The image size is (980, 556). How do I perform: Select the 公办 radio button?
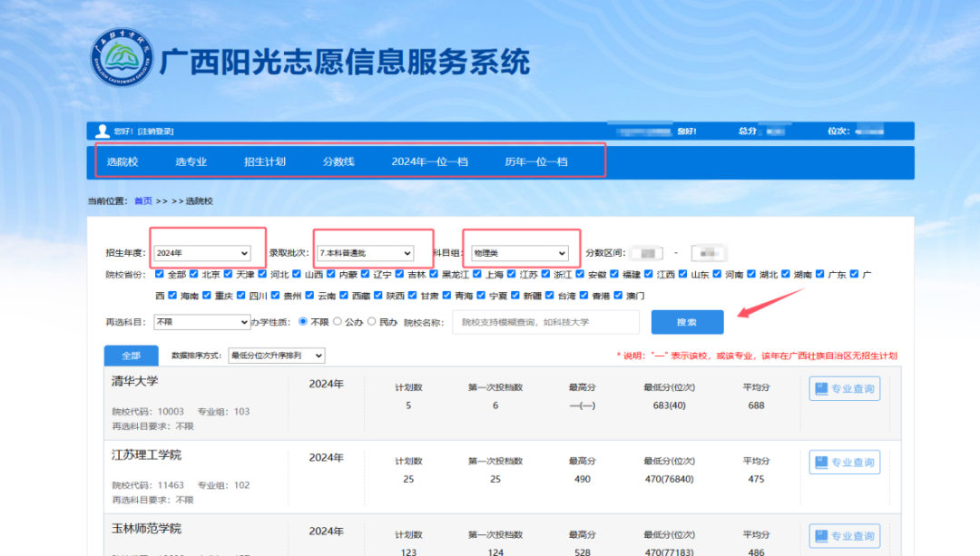click(338, 322)
